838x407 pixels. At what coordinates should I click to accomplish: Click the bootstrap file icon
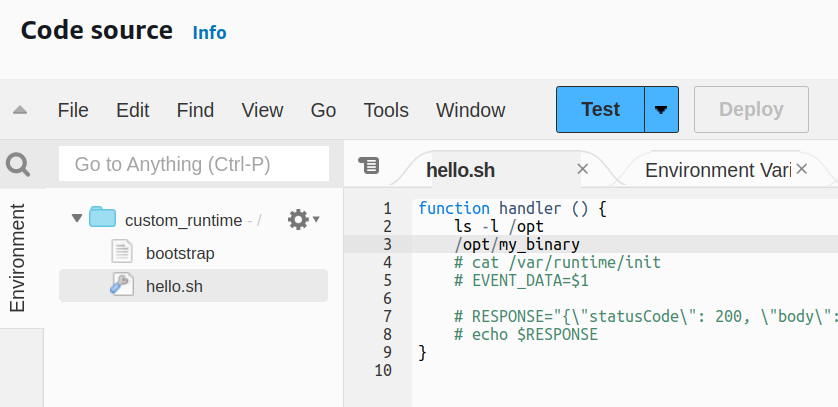pyautogui.click(x=122, y=253)
